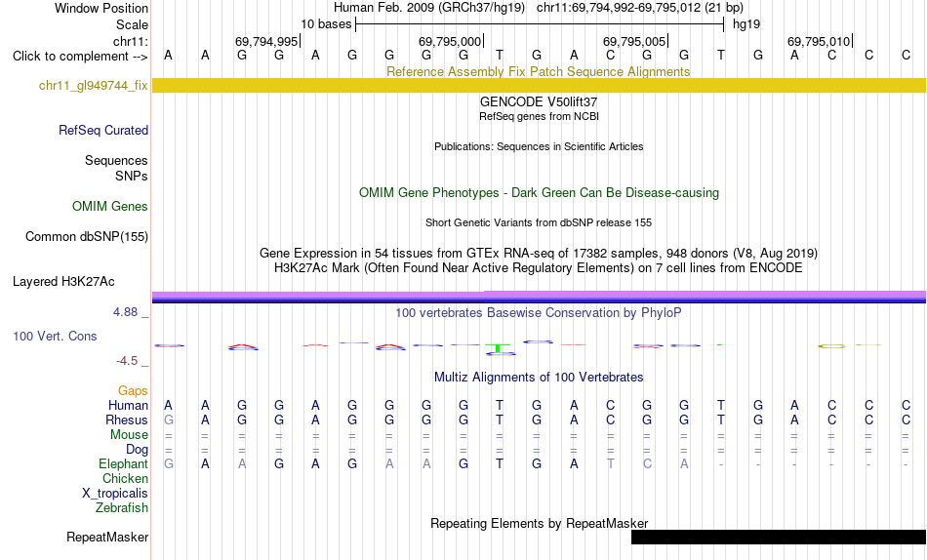Click the 69,795,010 coordinate marker

pyautogui.click(x=819, y=41)
